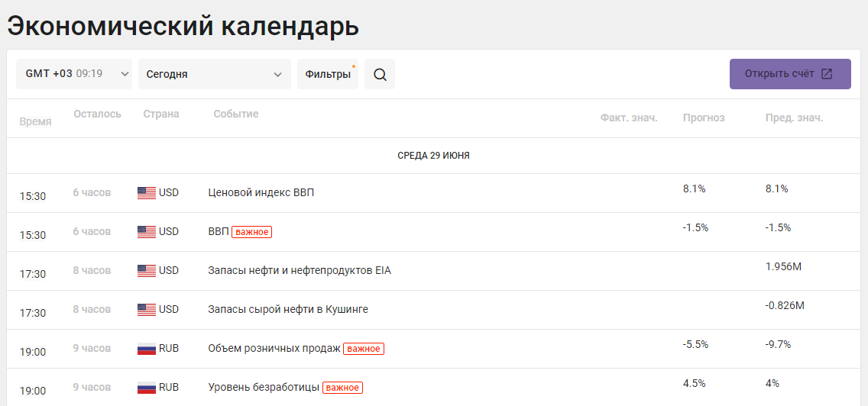Click the US flag next to Запасы сырой нефти
The width and height of the screenshot is (868, 406).
tap(147, 309)
